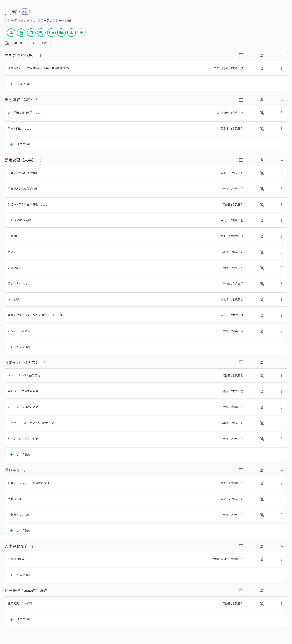Click due date 異動日当月1日0営業日前
Screen dimensions: 292x644
[x=228, y=559]
